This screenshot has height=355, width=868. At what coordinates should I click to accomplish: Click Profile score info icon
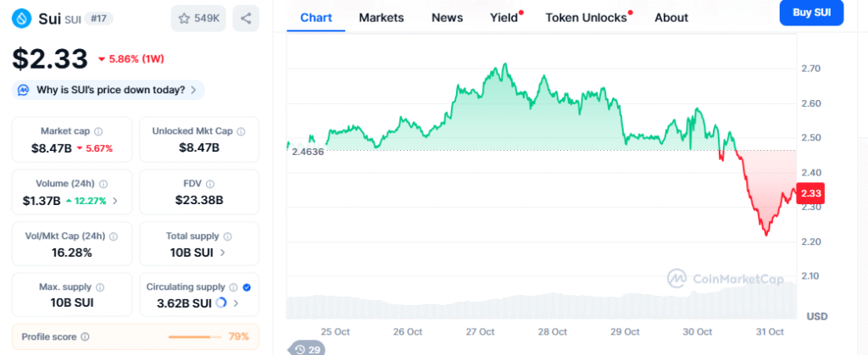click(x=85, y=336)
